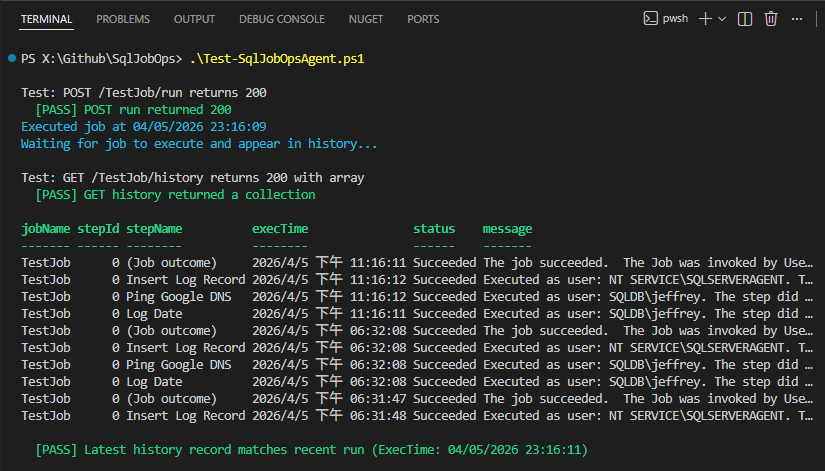Expand the launch profile dropdown chevron

click(722, 18)
